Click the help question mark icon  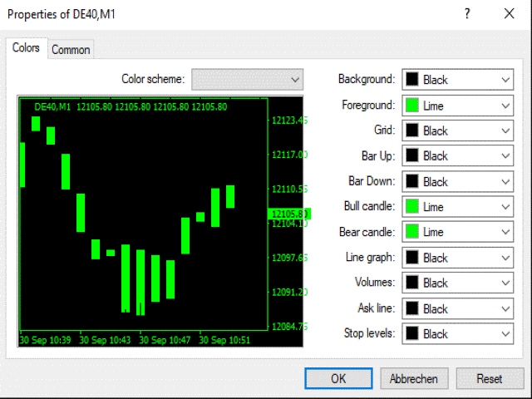click(x=467, y=14)
